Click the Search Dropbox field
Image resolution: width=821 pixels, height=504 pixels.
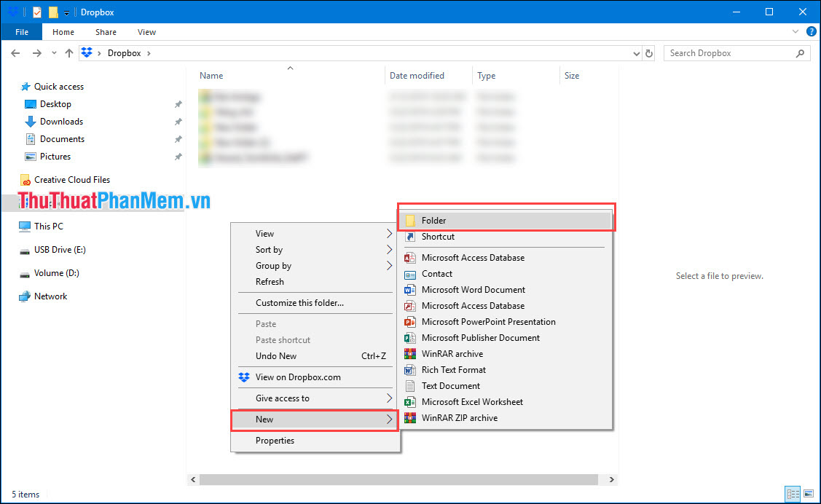click(x=737, y=53)
